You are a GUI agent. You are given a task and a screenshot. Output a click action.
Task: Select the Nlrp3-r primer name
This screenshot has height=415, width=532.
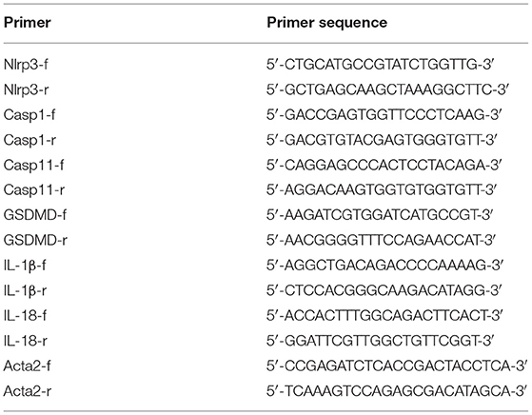[26, 89]
